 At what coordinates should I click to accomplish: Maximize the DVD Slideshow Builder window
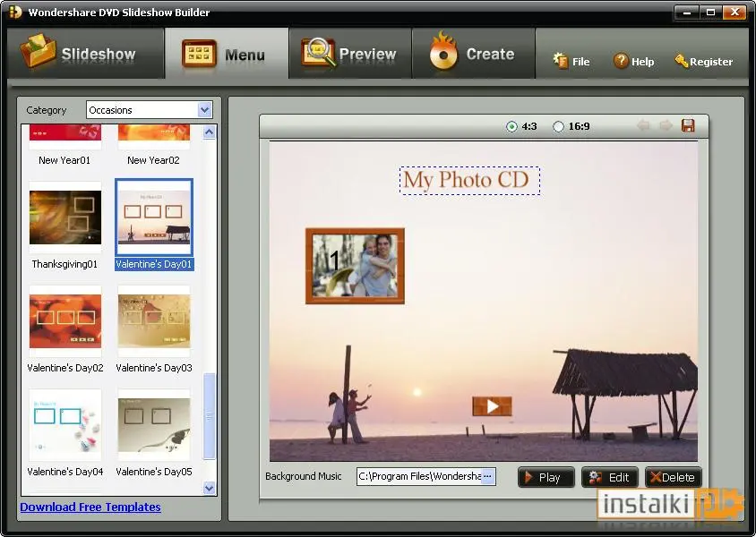[710, 12]
